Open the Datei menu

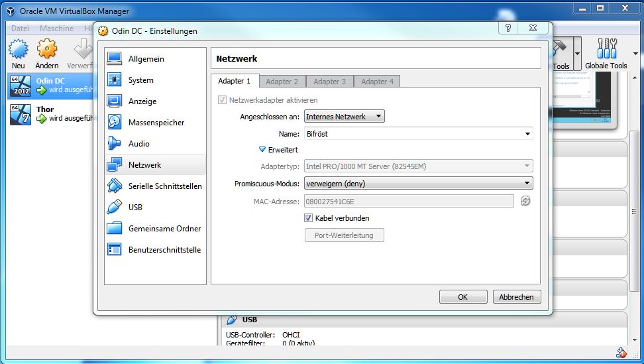20,29
